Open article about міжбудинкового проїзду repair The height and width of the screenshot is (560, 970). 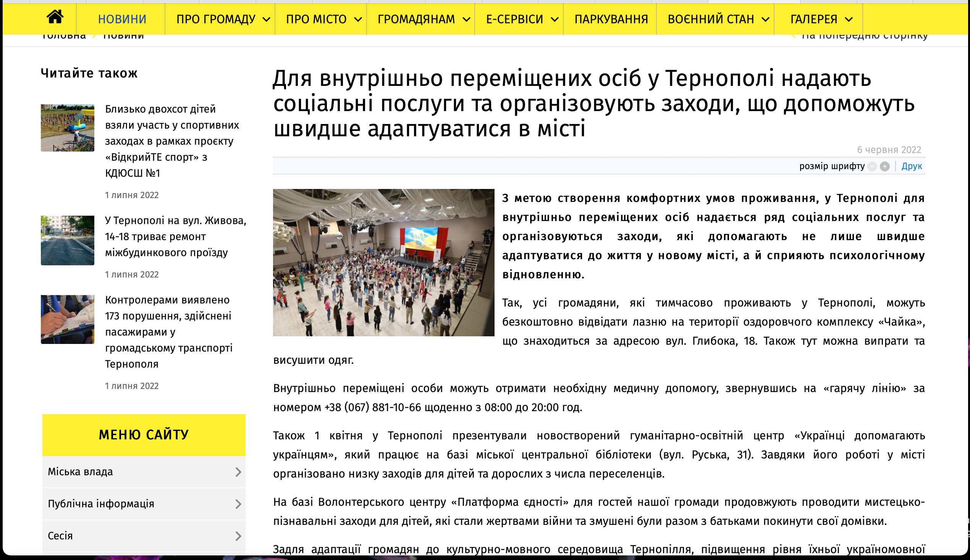pos(175,236)
